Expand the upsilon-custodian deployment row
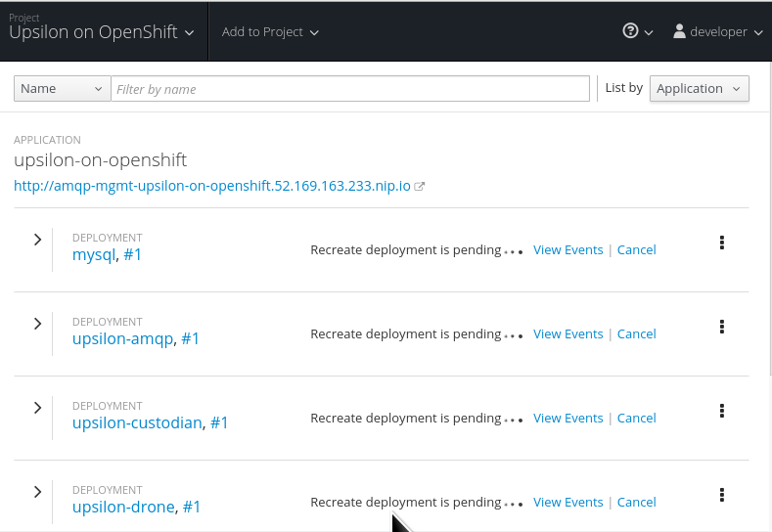The height and width of the screenshot is (532, 772). point(37,408)
